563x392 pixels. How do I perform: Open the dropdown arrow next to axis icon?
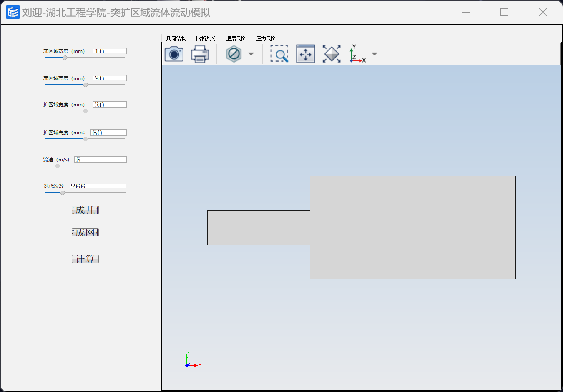click(374, 54)
